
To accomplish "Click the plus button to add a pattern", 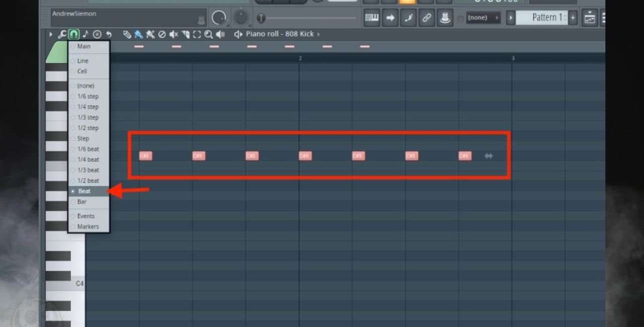I will point(573,17).
